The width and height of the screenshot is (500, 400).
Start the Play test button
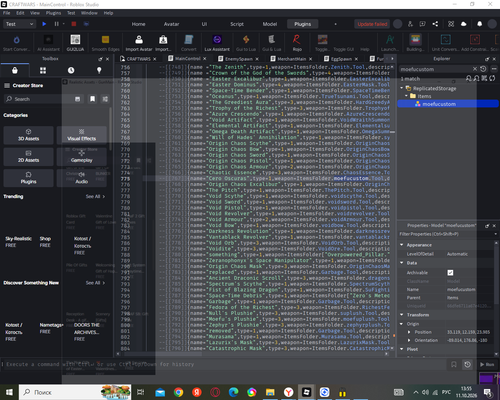point(44,24)
